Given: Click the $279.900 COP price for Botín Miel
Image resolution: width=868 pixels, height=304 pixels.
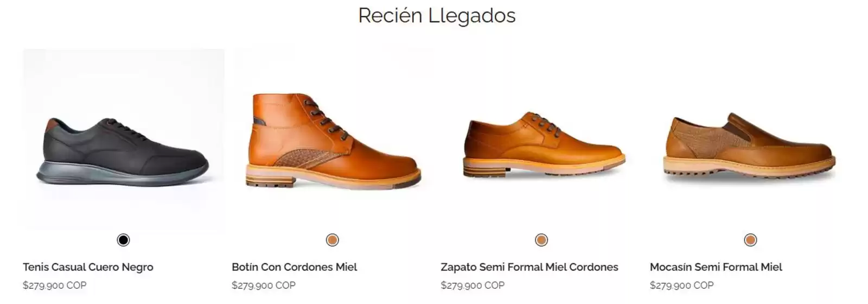Looking at the screenshot, I should tap(264, 285).
